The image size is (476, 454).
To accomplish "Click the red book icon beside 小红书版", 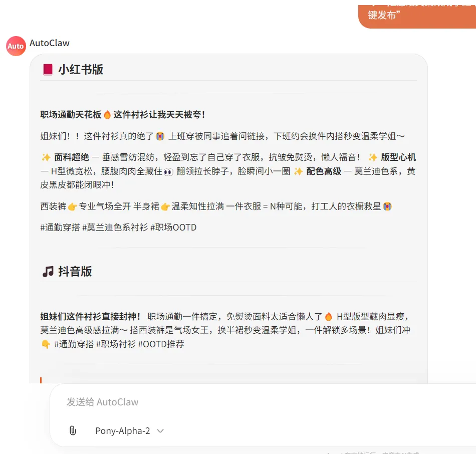I will 48,70.
